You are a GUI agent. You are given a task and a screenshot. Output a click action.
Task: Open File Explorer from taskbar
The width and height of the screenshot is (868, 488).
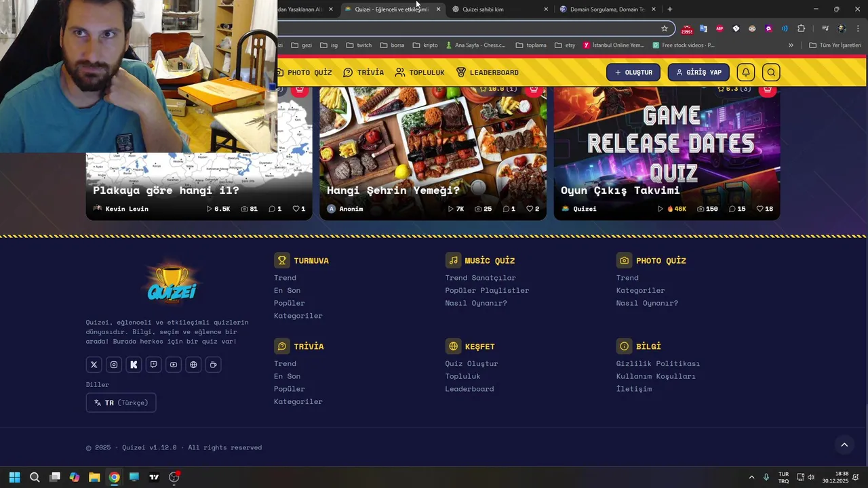click(x=94, y=477)
